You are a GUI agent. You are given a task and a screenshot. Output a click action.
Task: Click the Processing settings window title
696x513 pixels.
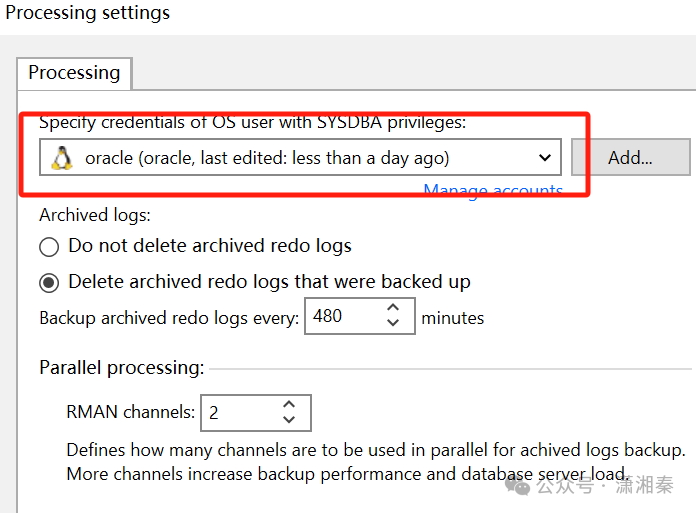tap(88, 13)
